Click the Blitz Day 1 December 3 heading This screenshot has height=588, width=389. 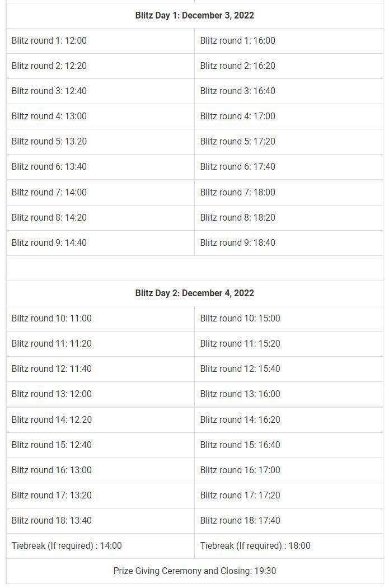tap(194, 16)
